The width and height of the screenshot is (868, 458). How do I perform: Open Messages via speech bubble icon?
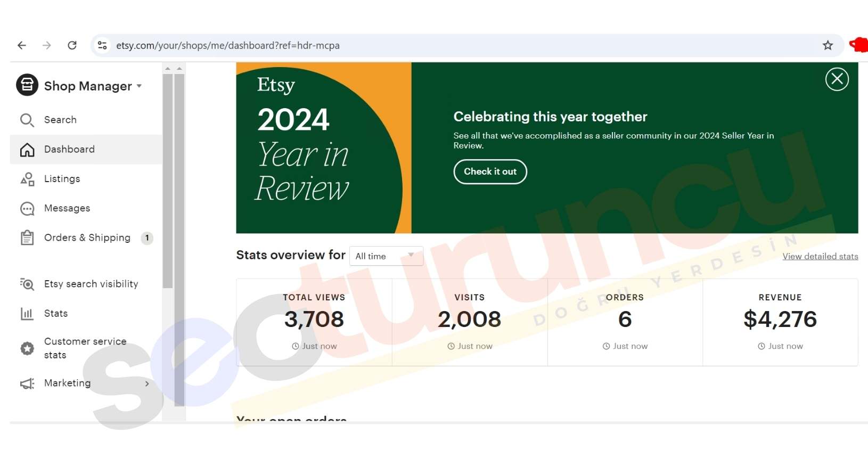coord(27,208)
